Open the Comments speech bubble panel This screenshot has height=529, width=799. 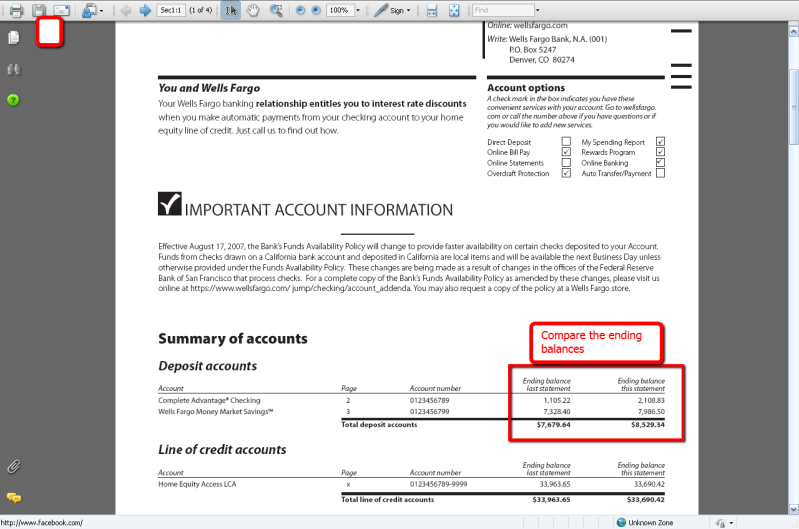pos(14,497)
